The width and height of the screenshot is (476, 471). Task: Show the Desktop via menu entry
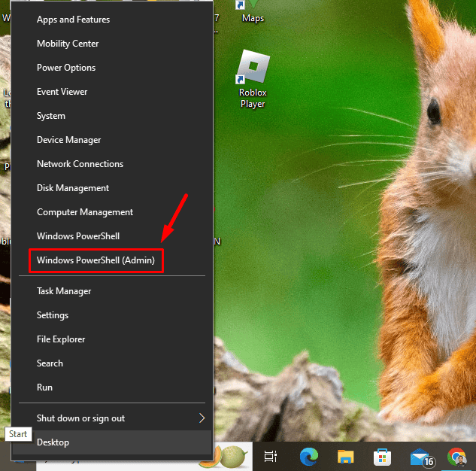point(53,442)
